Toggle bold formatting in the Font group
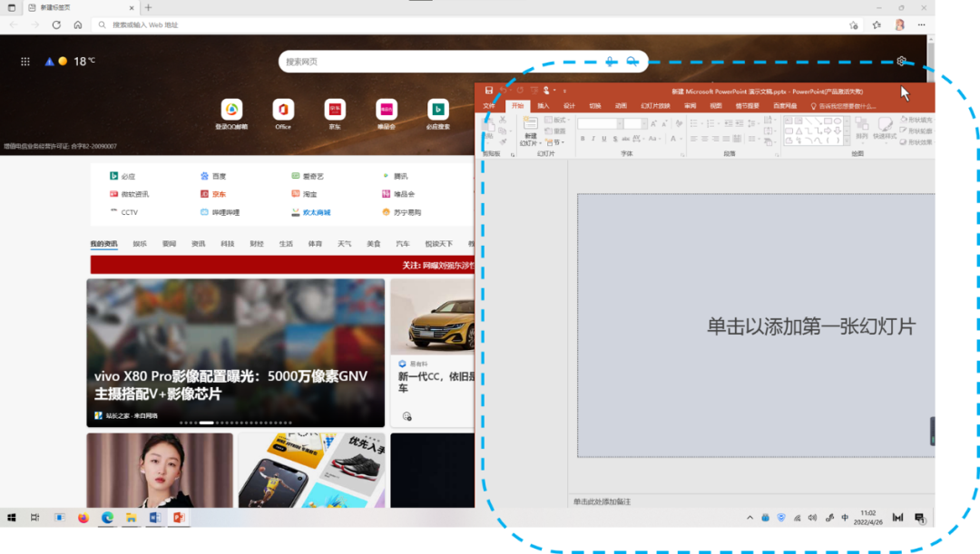 tap(581, 137)
